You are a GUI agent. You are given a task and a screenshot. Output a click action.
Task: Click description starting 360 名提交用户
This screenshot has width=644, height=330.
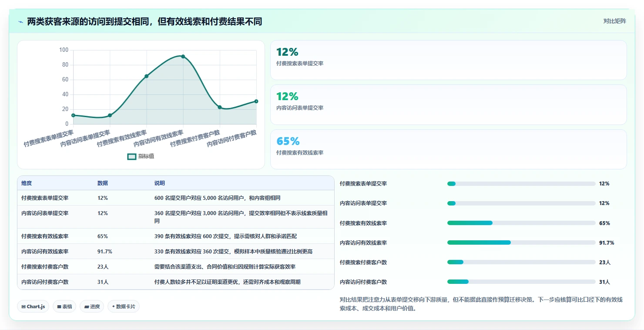point(241,217)
